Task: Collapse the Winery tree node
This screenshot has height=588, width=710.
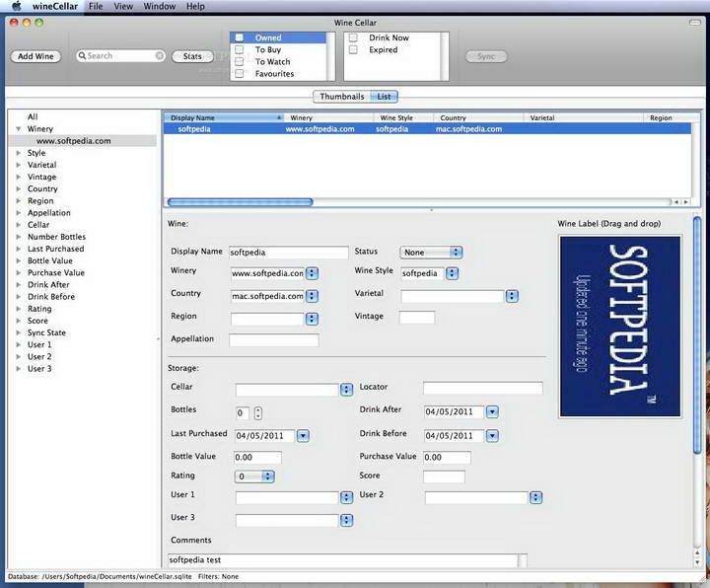Action: click(x=19, y=129)
